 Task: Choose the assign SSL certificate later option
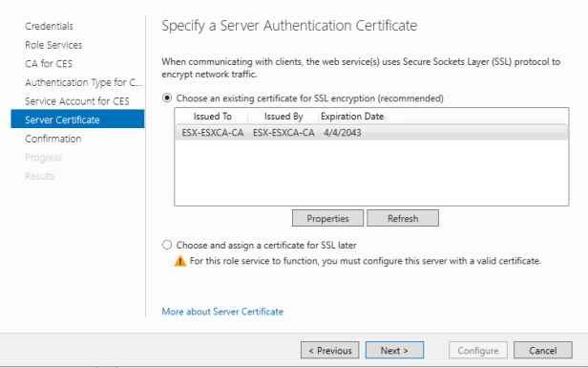pos(167,245)
